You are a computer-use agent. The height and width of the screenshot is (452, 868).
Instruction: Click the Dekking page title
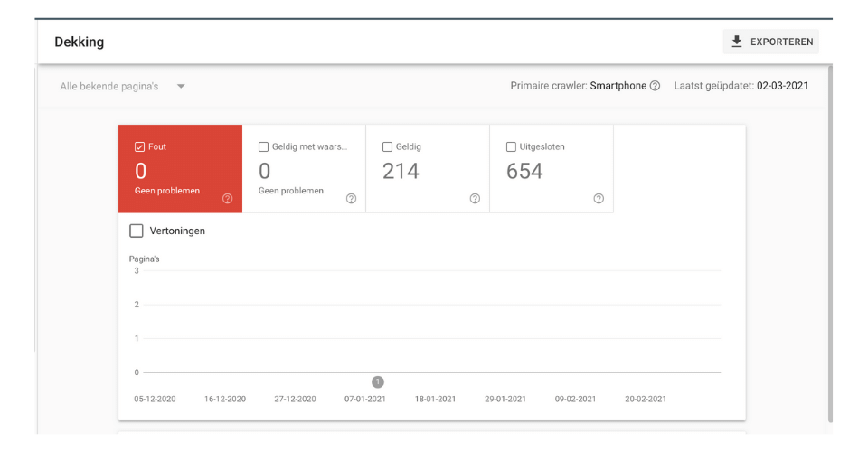point(80,42)
